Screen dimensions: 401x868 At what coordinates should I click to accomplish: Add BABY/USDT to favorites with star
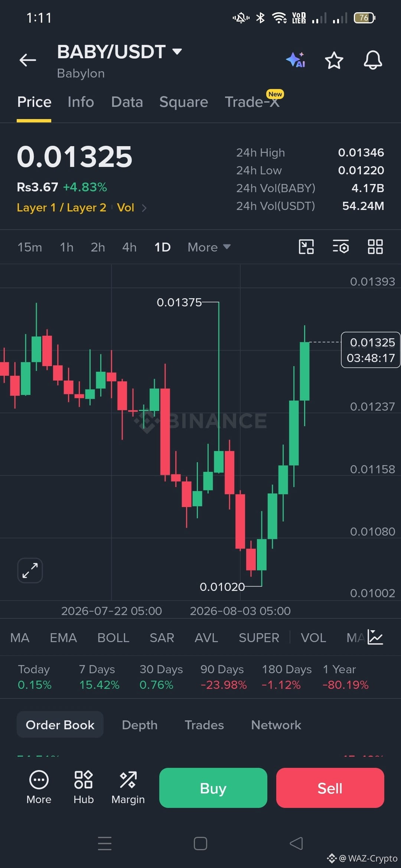coord(334,60)
